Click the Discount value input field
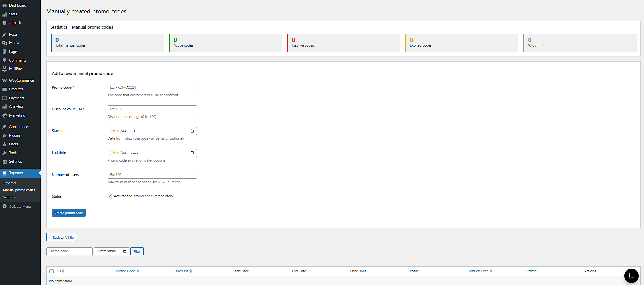This screenshot has height=285, width=644. [152, 109]
